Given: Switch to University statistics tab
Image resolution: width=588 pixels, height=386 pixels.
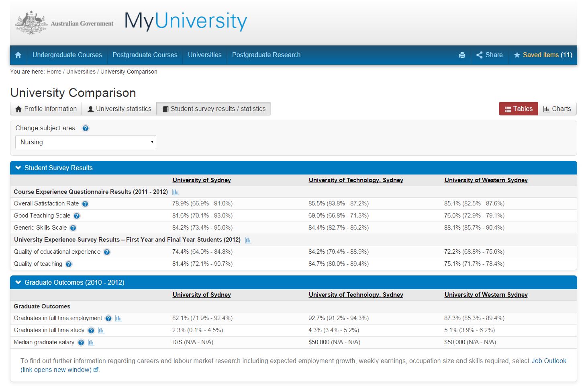Looking at the screenshot, I should point(119,109).
